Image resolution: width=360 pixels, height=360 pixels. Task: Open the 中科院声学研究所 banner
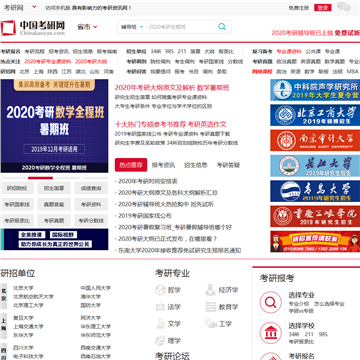coord(315,90)
